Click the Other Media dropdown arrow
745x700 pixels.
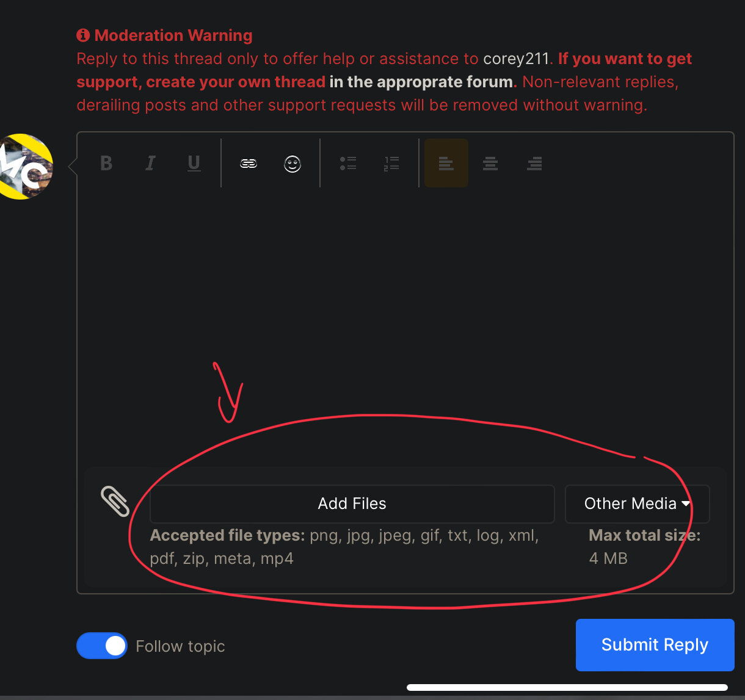686,503
